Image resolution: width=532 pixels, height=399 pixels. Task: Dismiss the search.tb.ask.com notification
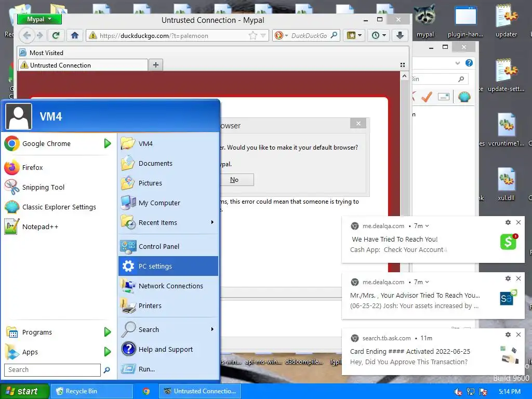click(518, 335)
